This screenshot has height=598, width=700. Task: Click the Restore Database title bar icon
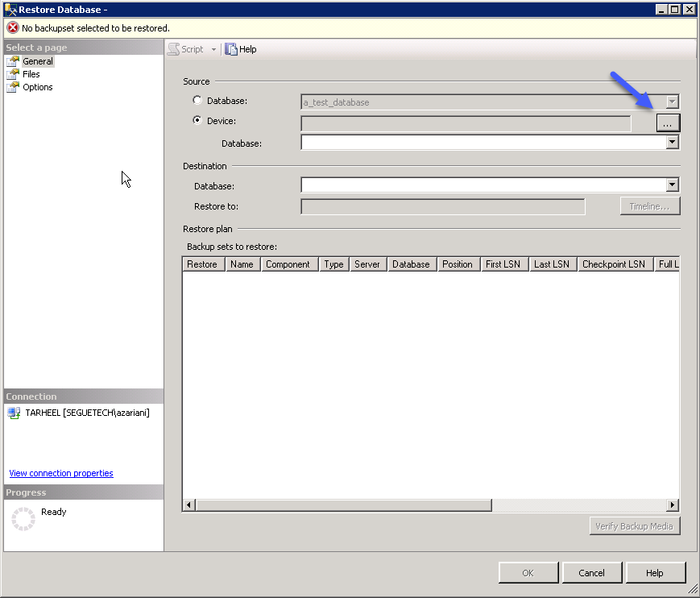10,9
